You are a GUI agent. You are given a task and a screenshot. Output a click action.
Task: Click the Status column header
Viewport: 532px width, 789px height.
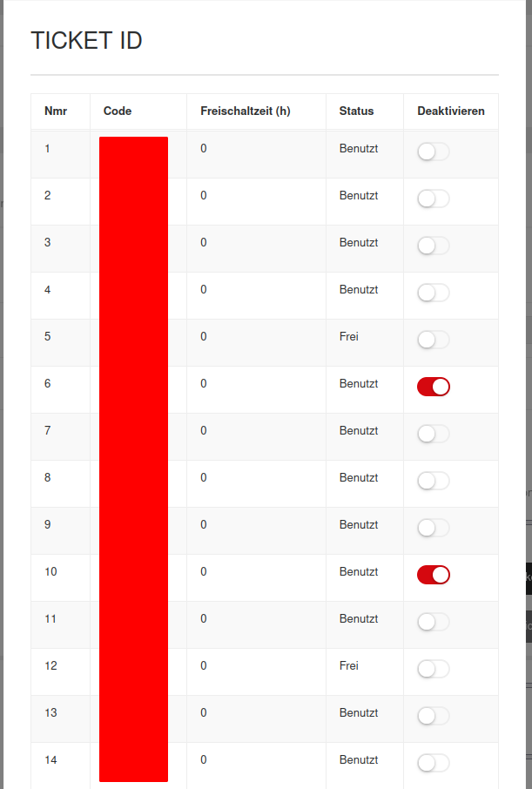click(356, 111)
